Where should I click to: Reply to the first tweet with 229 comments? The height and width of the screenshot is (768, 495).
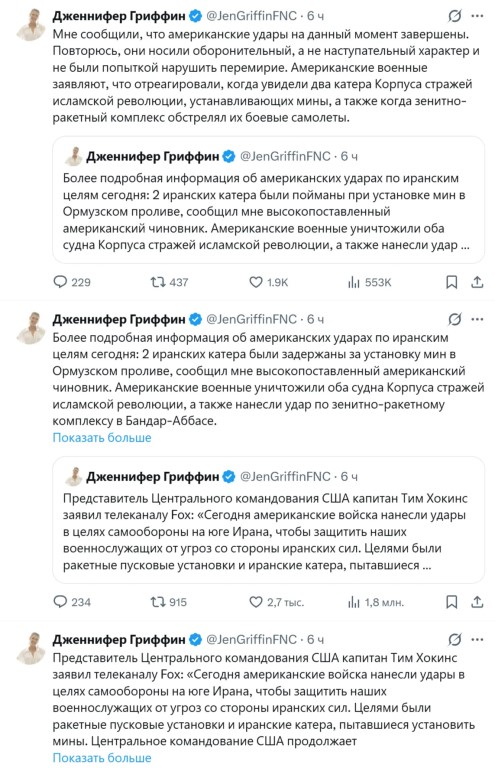tap(72, 282)
